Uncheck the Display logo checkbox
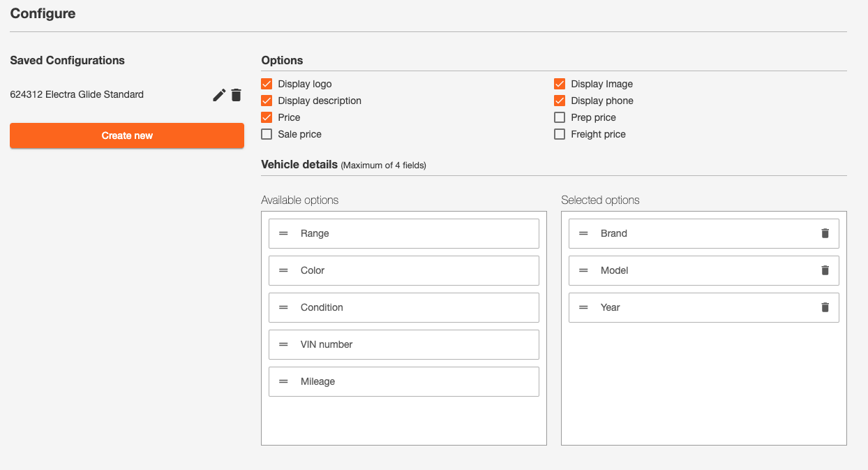The image size is (868, 470). pos(267,84)
